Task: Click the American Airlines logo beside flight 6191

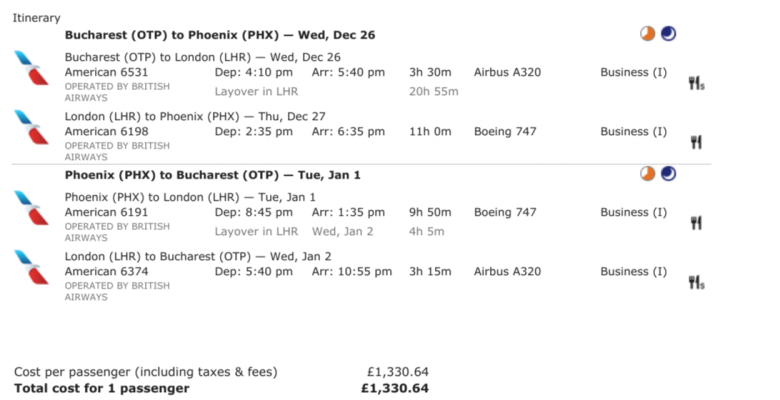Action: 31,207
